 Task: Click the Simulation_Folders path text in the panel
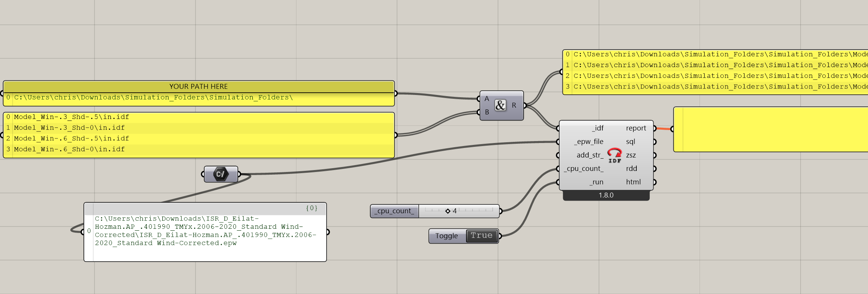point(154,98)
